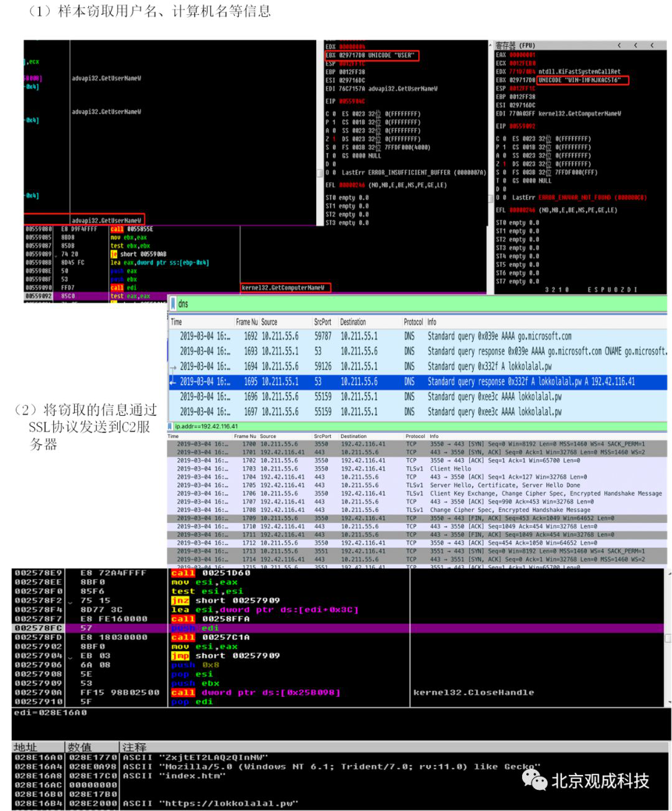Viewport: 672px width, 811px height.
Task: Select frame 1692 query AAAA go.microsoft.com
Action: pyautogui.click(x=418, y=336)
